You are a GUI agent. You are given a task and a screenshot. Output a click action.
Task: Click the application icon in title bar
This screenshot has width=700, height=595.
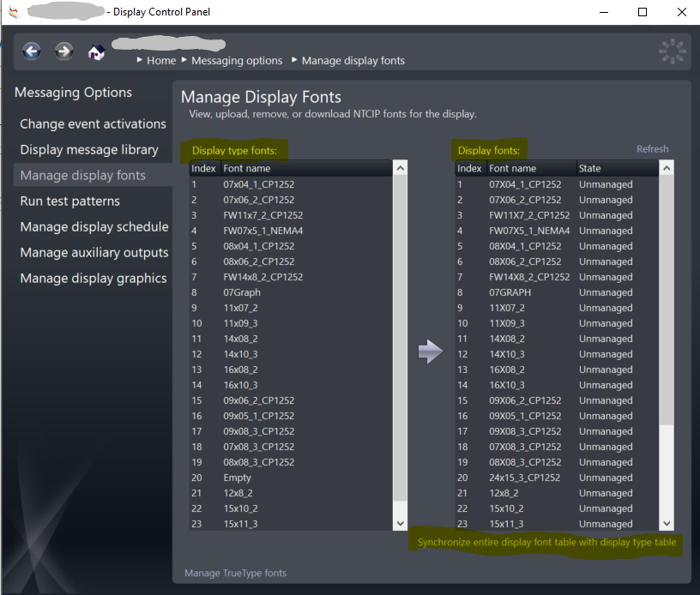[x=12, y=12]
